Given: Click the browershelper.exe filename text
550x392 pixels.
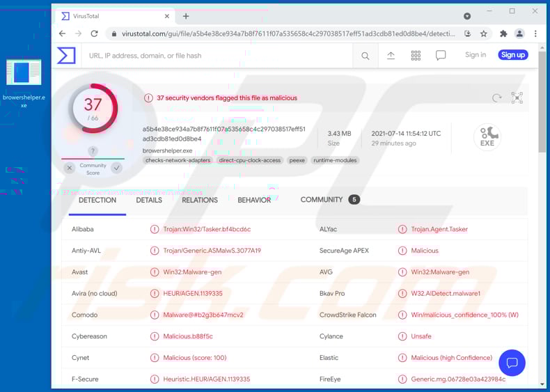Looking at the screenshot, I should pyautogui.click(x=167, y=151).
